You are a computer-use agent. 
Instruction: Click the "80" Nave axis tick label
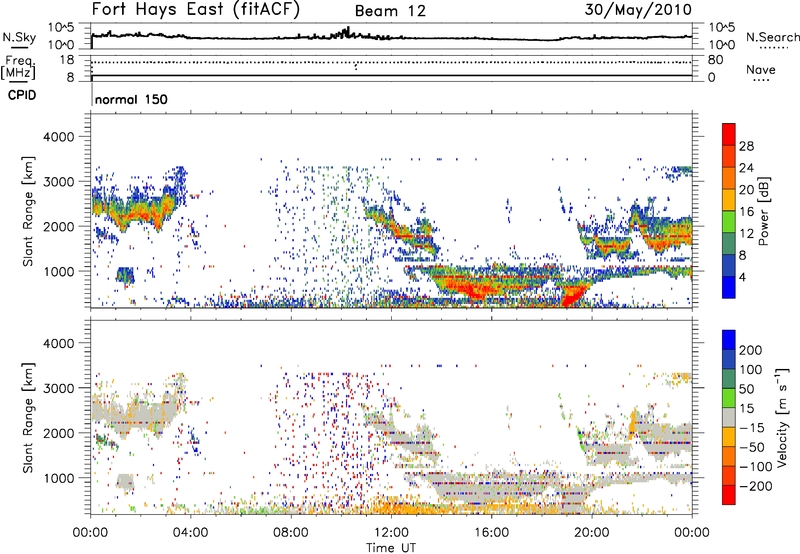click(715, 60)
